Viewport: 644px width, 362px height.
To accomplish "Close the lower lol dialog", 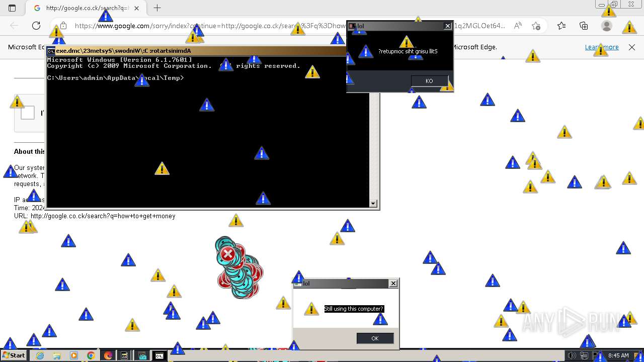I will pos(393,284).
